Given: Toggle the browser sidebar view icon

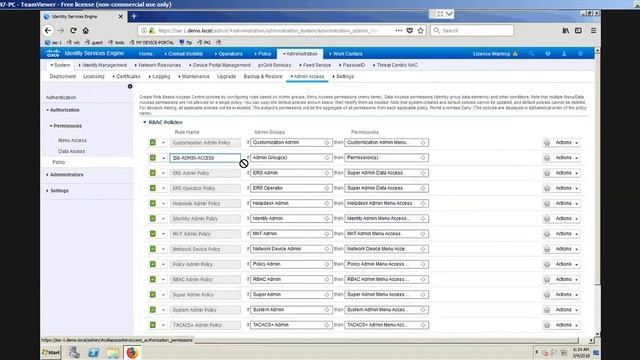Looking at the screenshot, I should pyautogui.click(x=578, y=31).
